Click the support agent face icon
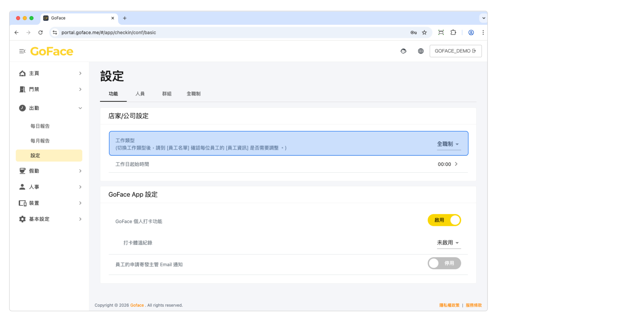The height and width of the screenshot is (322, 644). click(403, 51)
